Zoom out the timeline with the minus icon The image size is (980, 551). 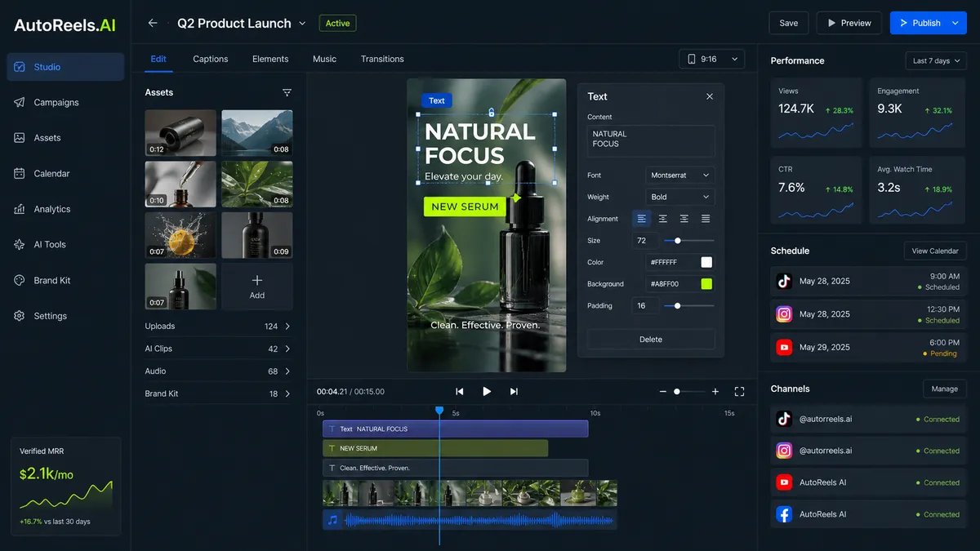(x=663, y=392)
